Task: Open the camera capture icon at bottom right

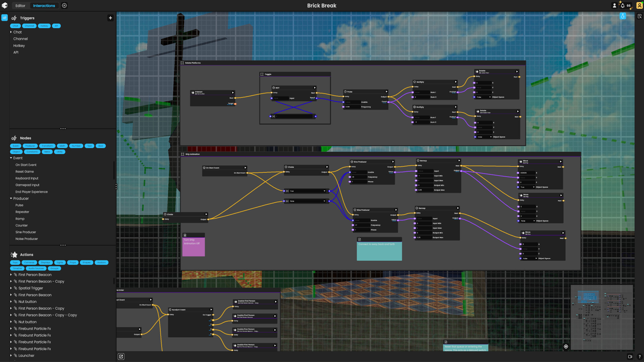Action: click(x=630, y=357)
